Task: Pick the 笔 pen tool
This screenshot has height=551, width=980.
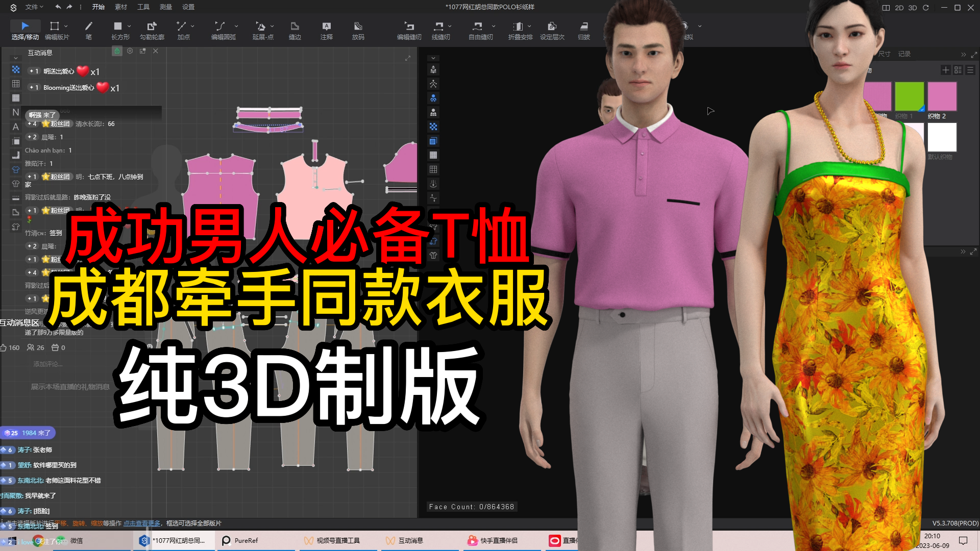Action: click(x=89, y=30)
